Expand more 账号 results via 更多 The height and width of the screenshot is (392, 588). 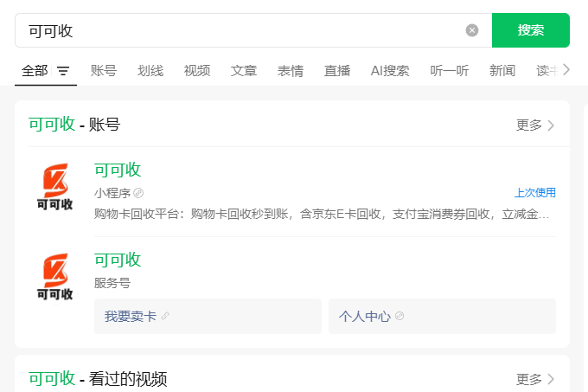[535, 125]
